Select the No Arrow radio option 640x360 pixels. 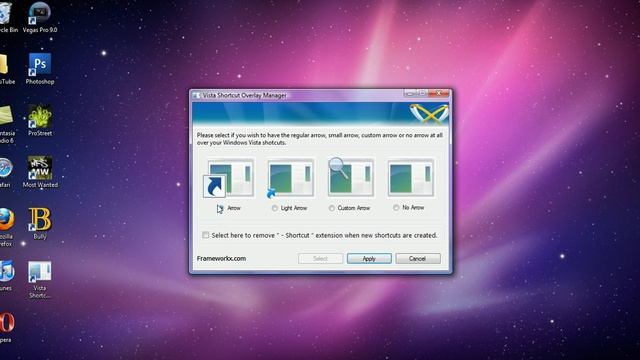(396, 208)
